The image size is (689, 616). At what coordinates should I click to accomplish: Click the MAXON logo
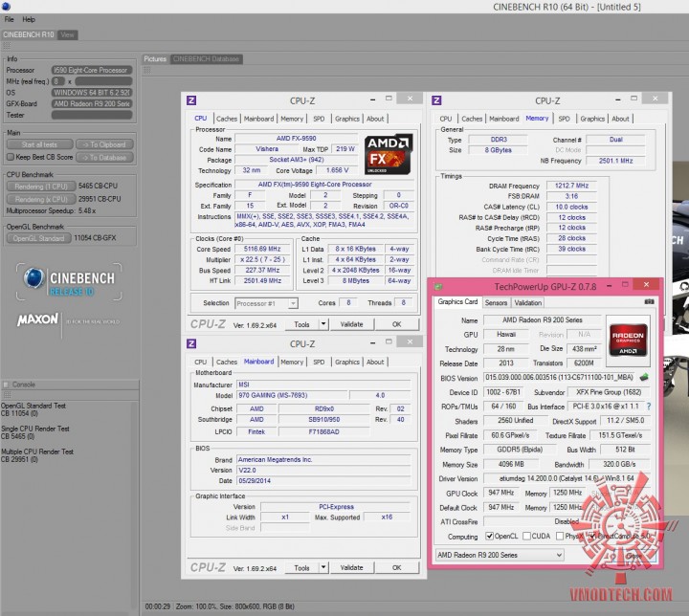click(x=37, y=319)
